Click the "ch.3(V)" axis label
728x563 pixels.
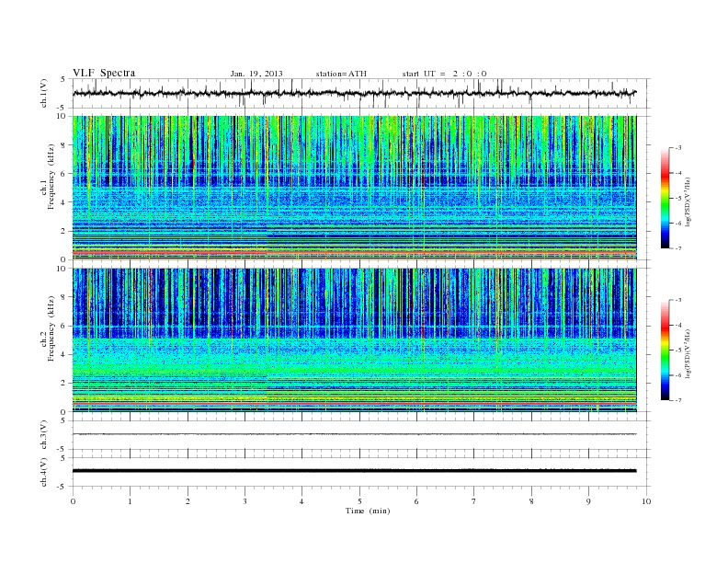point(44,435)
